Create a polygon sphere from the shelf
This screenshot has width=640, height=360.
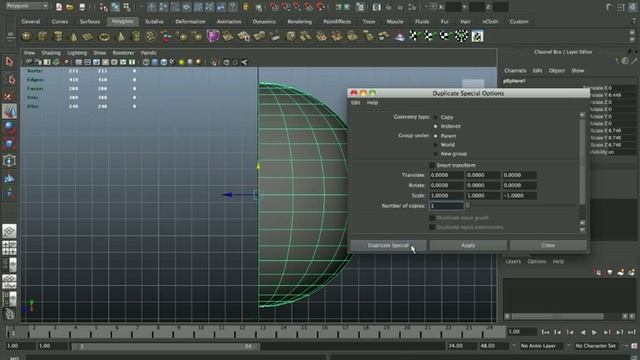coord(27,36)
